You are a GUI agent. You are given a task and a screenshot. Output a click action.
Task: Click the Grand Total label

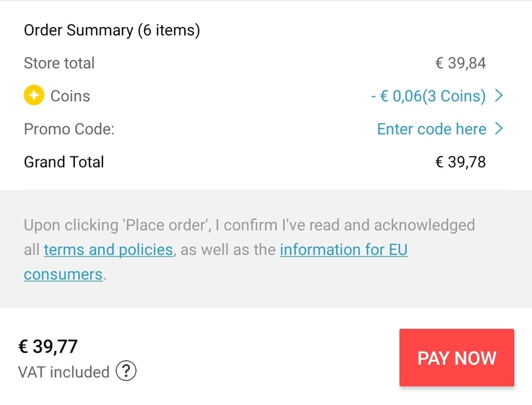tap(64, 162)
